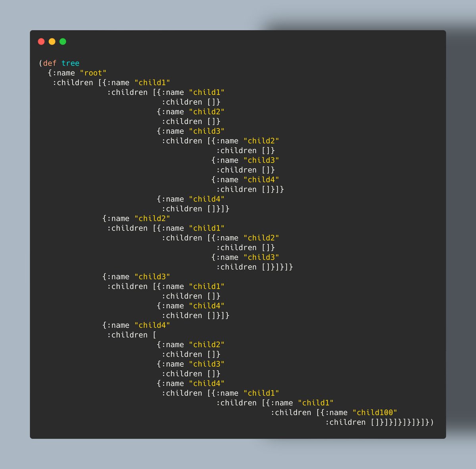Image resolution: width=476 pixels, height=469 pixels.
Task: Click the final closing brackets "]}]}]}]}]}]})"
Action: 402,422
